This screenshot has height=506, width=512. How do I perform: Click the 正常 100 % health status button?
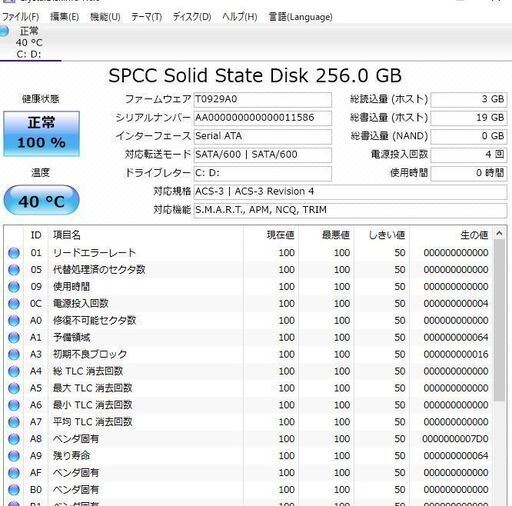pos(41,134)
